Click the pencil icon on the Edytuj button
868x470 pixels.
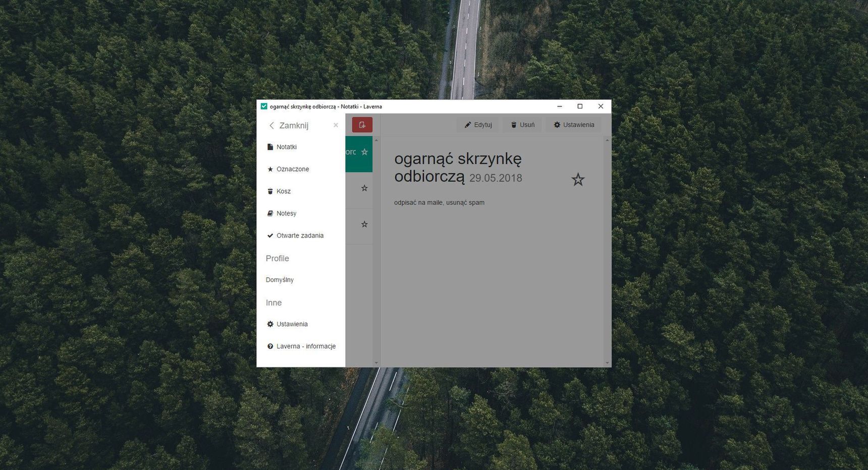click(x=468, y=125)
